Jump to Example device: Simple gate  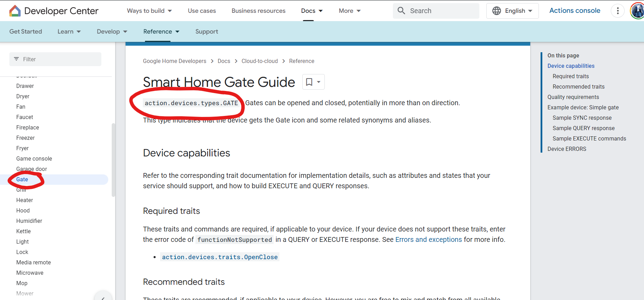(583, 107)
